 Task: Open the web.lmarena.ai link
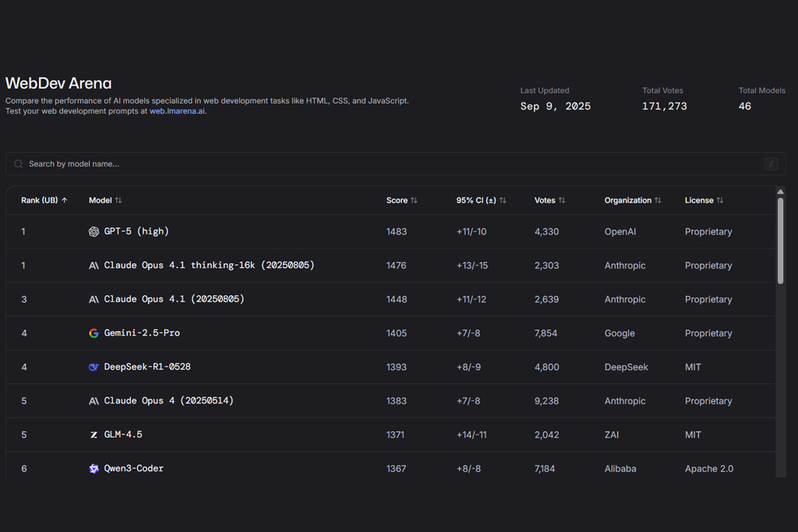coord(177,111)
